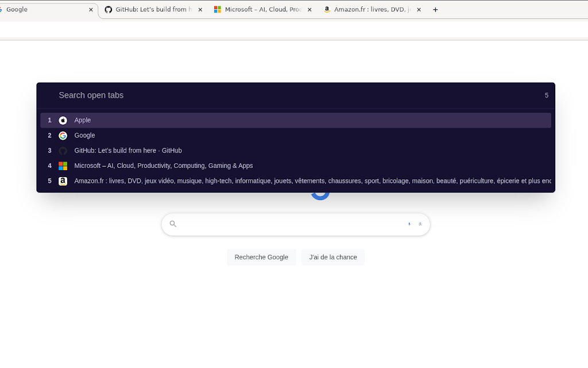Select Microsoft – AI, Cloud entry
This screenshot has height=368, width=588.
point(296,166)
